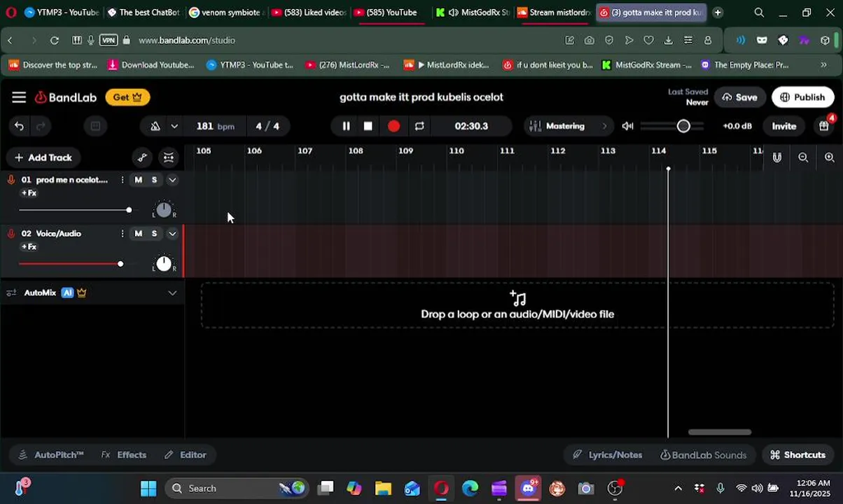Click the BandLab logo
This screenshot has height=504, width=843.
pos(66,97)
